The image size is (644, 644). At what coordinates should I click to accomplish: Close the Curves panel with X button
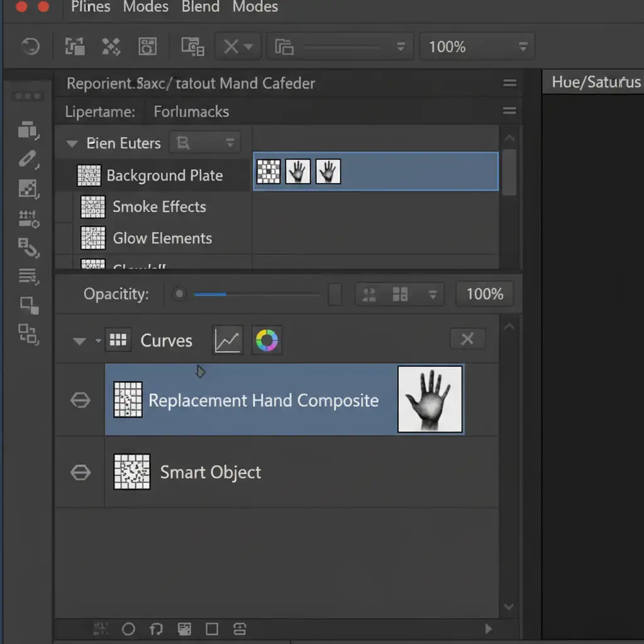click(467, 340)
